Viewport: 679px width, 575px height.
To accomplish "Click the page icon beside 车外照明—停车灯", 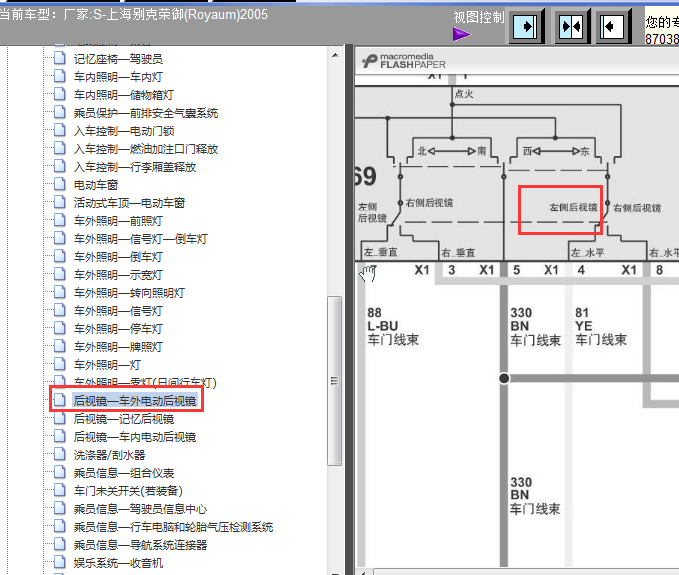I will (59, 328).
